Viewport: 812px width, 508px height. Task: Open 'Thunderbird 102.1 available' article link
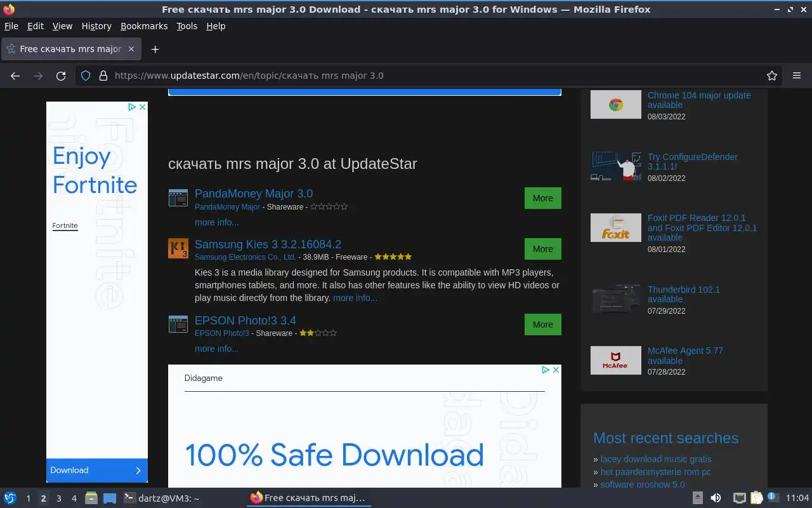pos(684,294)
